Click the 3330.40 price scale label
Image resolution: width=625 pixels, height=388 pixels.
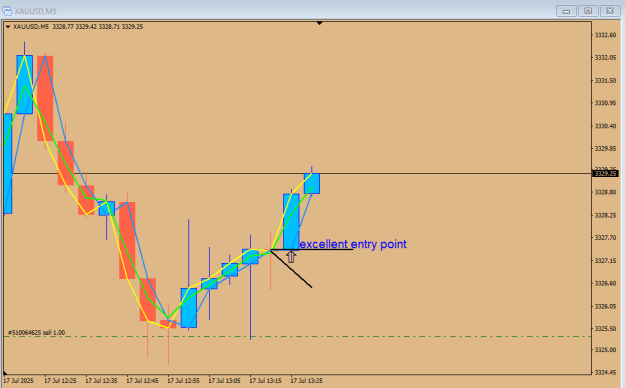tap(605, 126)
